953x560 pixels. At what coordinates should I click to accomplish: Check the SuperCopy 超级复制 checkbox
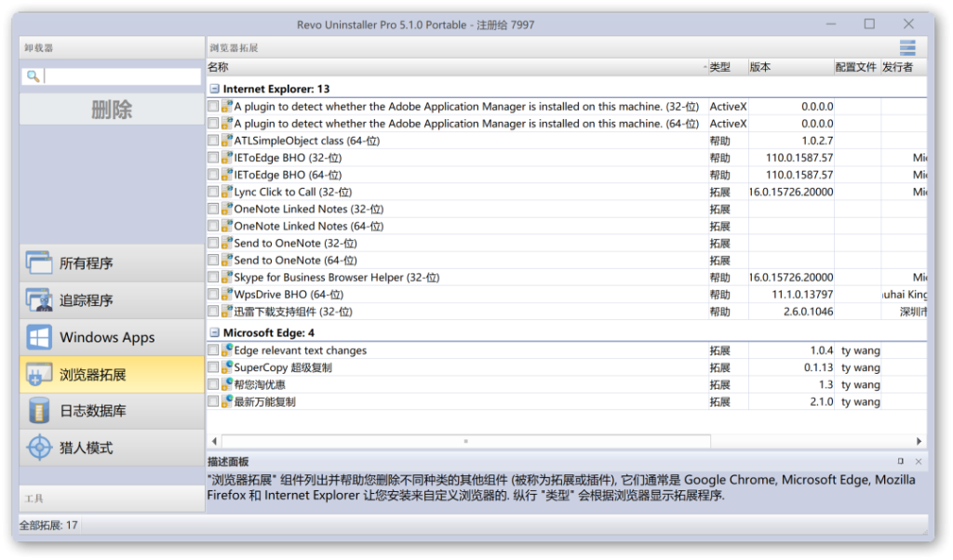pyautogui.click(x=213, y=367)
